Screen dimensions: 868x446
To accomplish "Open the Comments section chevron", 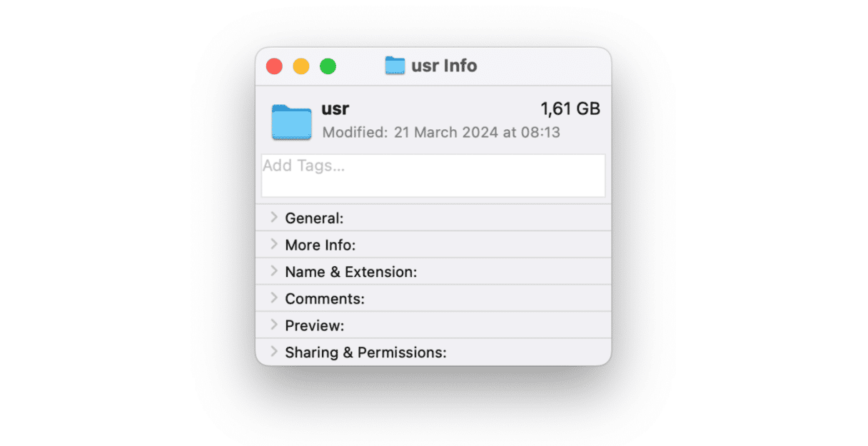I will tap(274, 298).
